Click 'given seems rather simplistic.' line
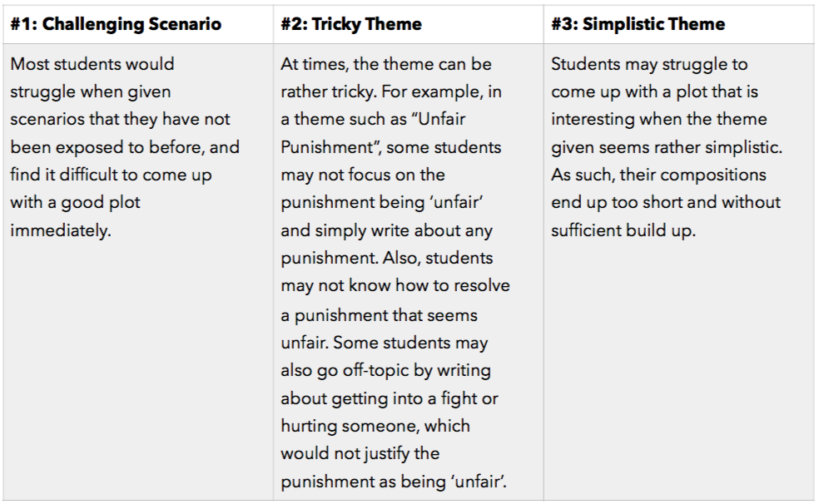 point(667,147)
